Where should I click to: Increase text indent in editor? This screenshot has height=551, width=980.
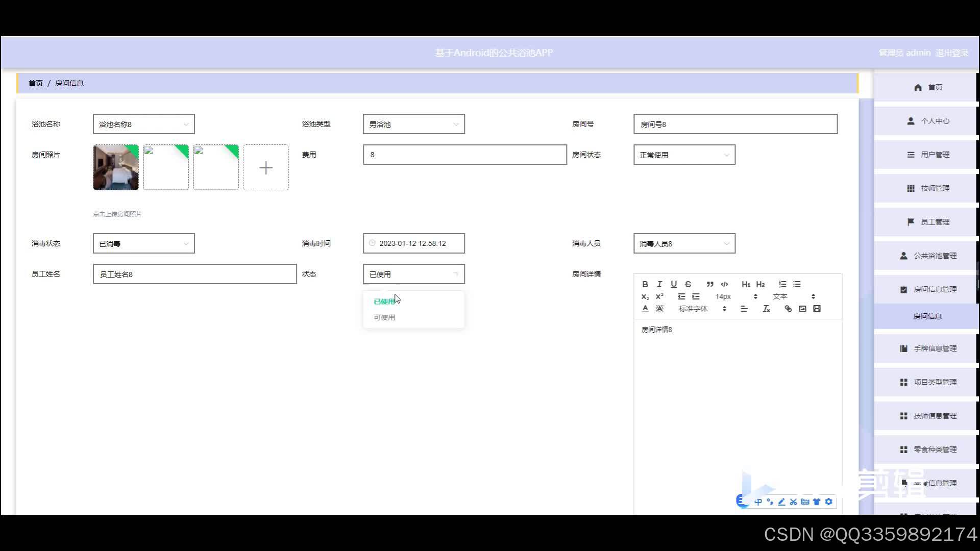[x=696, y=296]
